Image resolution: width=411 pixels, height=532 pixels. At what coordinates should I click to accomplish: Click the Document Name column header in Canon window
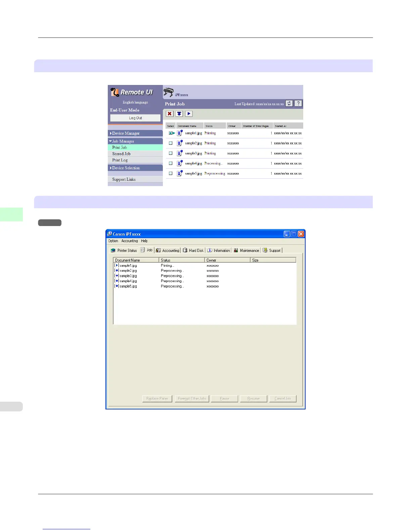point(136,260)
